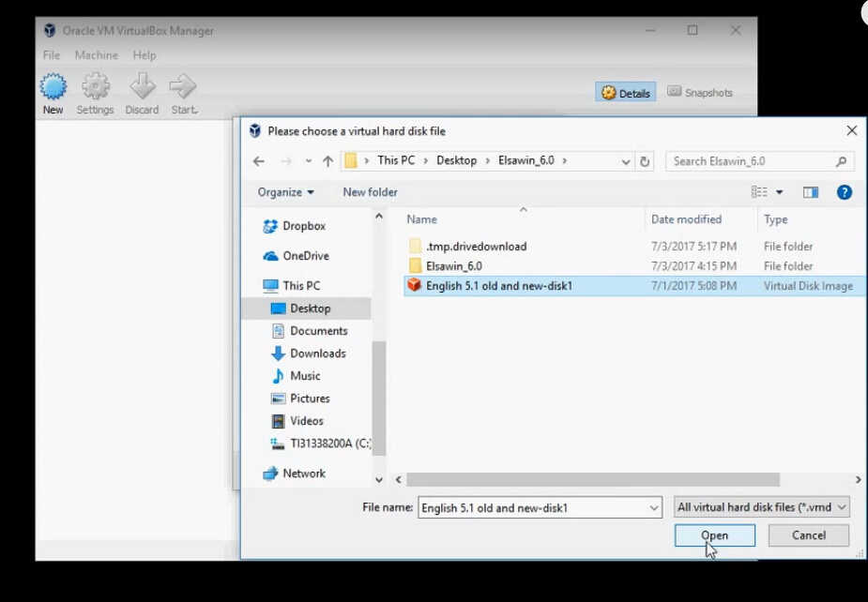Sort by the Type column header

pos(775,219)
